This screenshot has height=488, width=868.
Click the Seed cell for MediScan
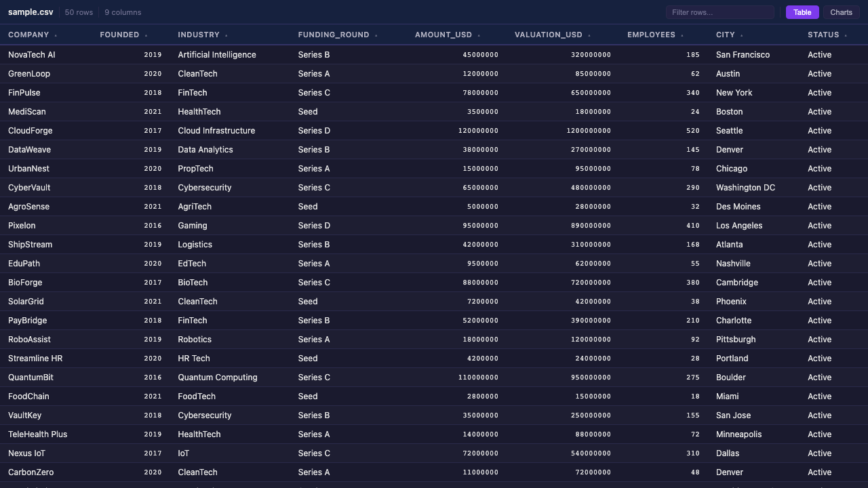tap(349, 112)
